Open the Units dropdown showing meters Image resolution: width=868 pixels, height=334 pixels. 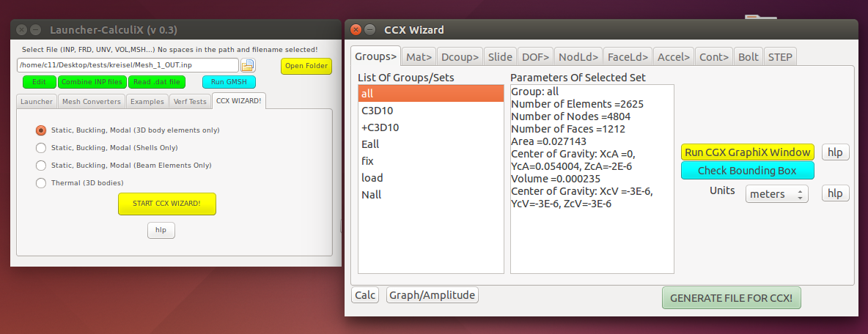click(x=776, y=193)
